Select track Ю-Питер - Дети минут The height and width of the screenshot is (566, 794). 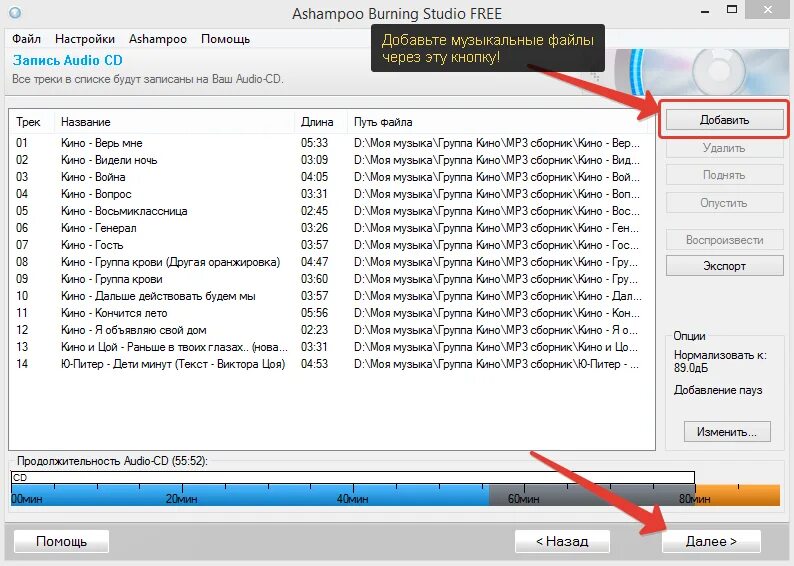tap(331, 364)
